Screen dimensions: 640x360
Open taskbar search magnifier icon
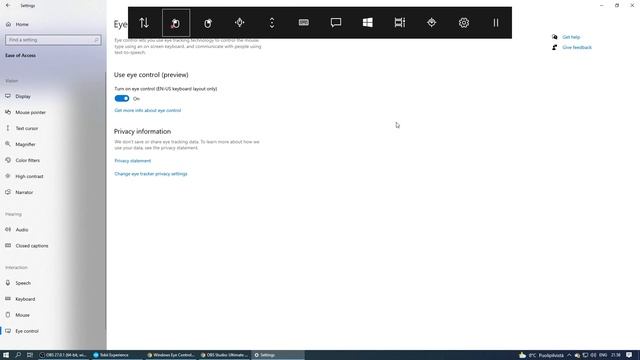18,355
